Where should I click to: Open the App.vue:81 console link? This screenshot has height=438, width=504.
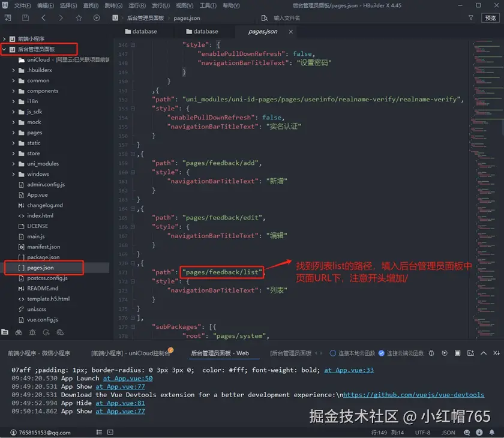click(120, 403)
